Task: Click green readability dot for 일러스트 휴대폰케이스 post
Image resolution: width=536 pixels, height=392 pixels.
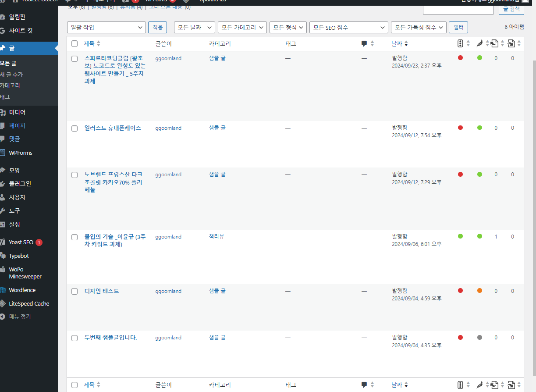Action: tap(479, 127)
